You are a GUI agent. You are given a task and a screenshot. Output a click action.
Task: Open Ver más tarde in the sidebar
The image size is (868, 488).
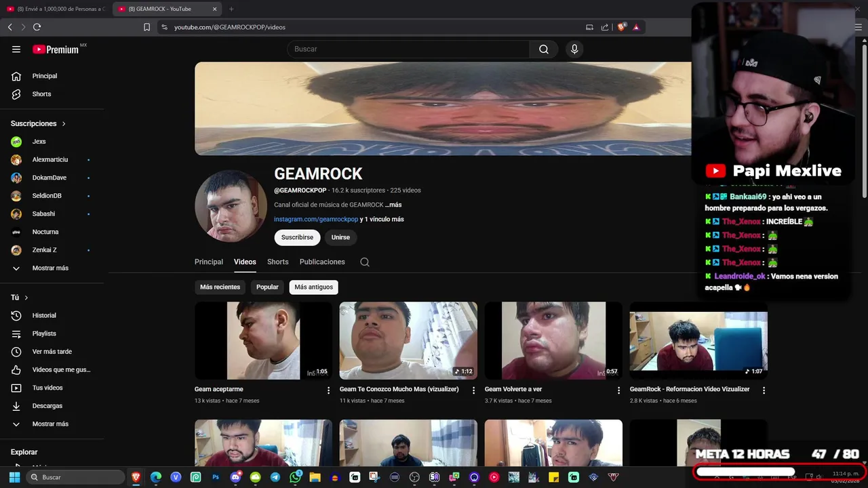[53, 352]
